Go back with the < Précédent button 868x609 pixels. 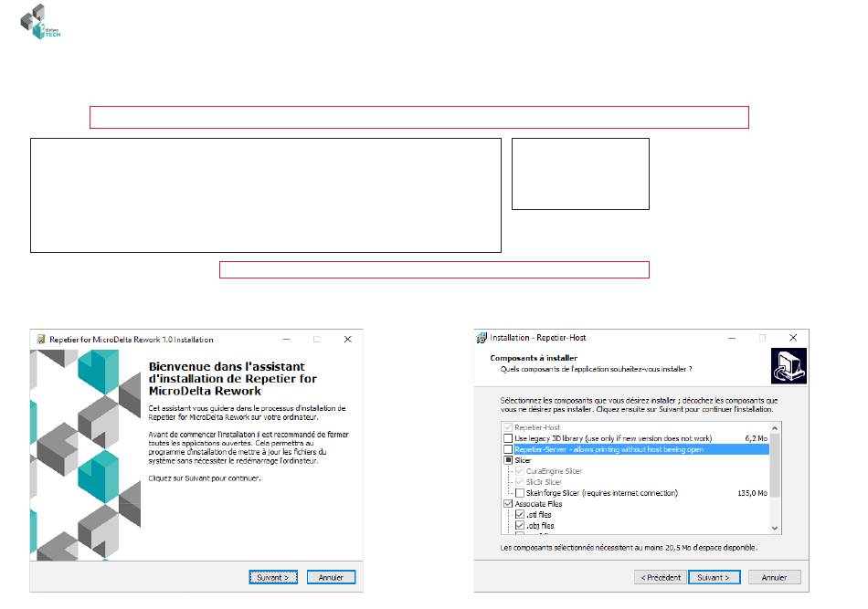(661, 577)
